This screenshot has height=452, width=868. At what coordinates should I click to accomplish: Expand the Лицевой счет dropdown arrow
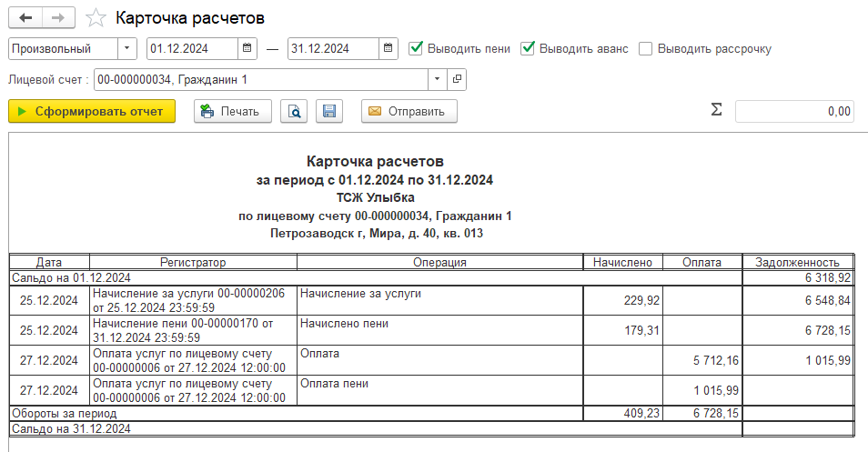tap(438, 79)
